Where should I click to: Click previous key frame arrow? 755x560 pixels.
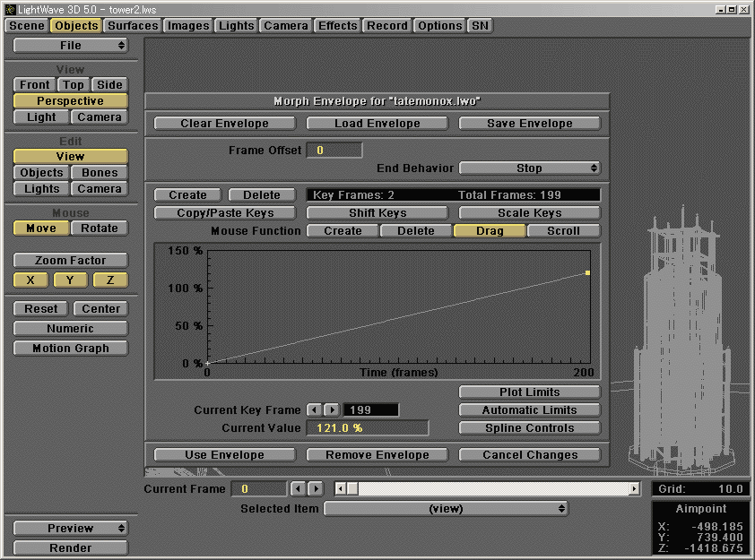coord(314,410)
